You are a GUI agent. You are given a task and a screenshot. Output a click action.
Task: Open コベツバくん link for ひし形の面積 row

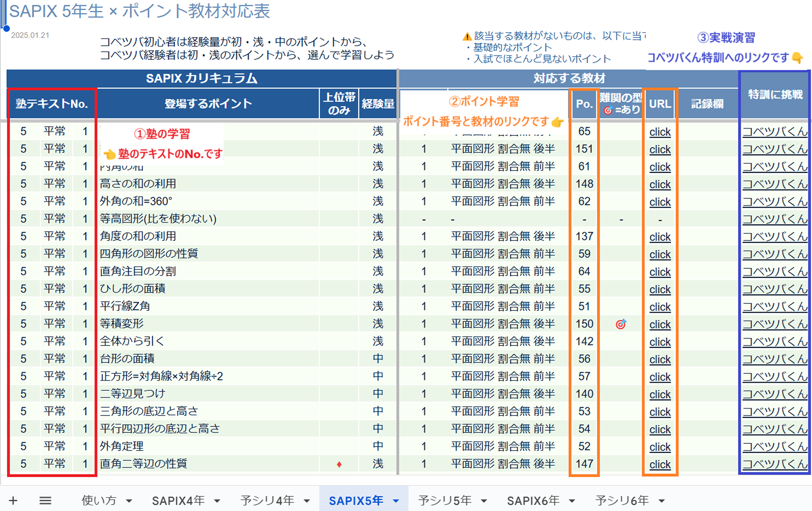(775, 289)
